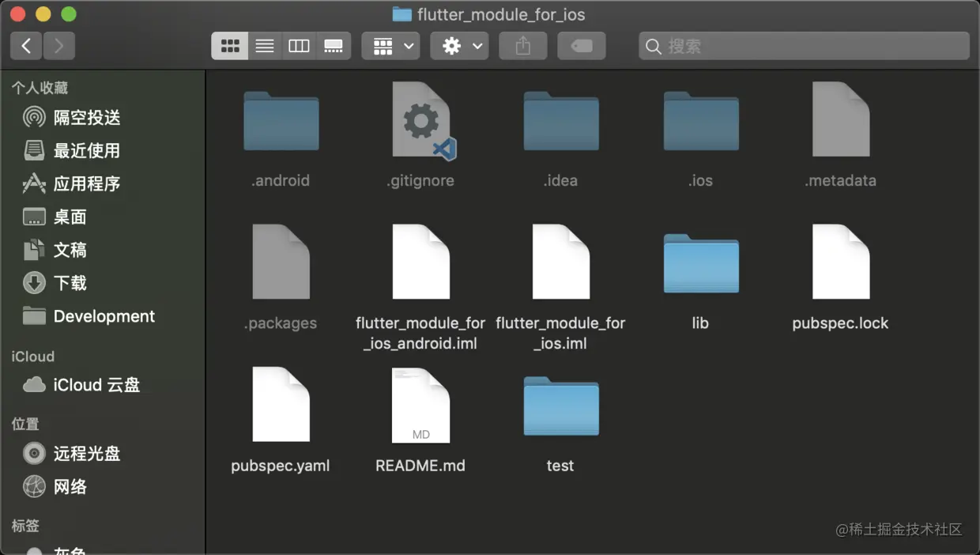Open the group-by arrangement dropdown
The image size is (980, 555).
coord(390,46)
